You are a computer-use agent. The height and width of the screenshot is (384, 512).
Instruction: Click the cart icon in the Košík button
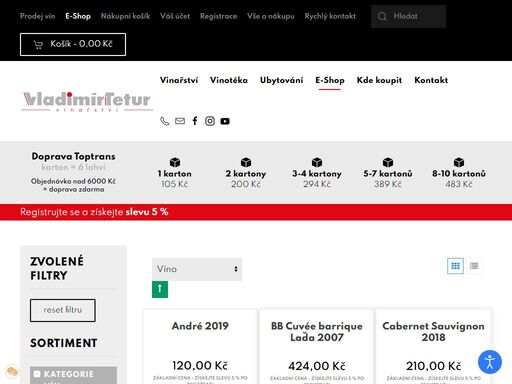(38, 44)
